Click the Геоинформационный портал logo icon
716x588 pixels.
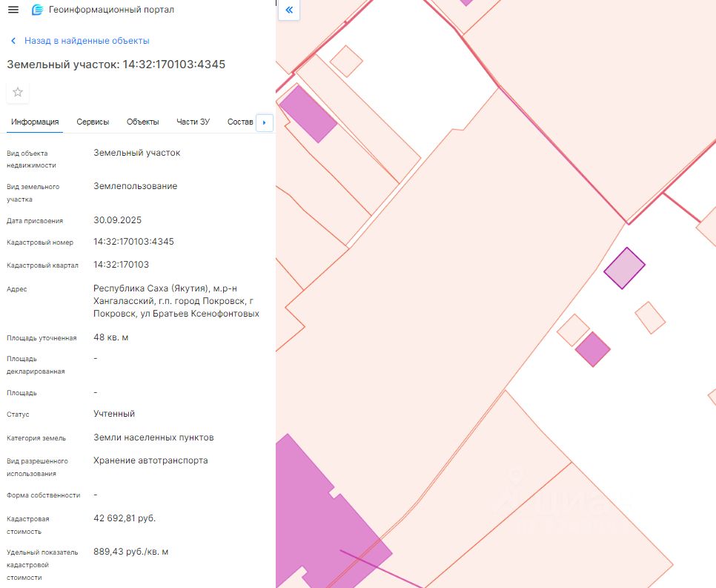pos(37,10)
